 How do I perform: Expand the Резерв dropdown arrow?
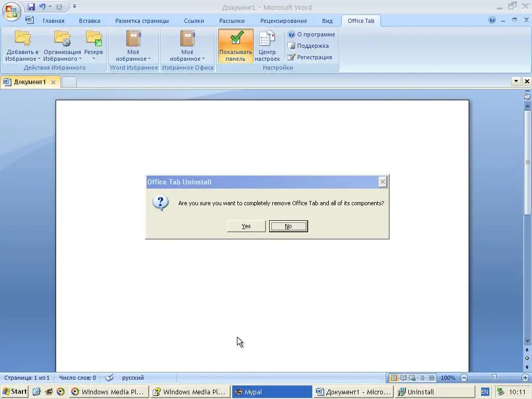(x=94, y=59)
